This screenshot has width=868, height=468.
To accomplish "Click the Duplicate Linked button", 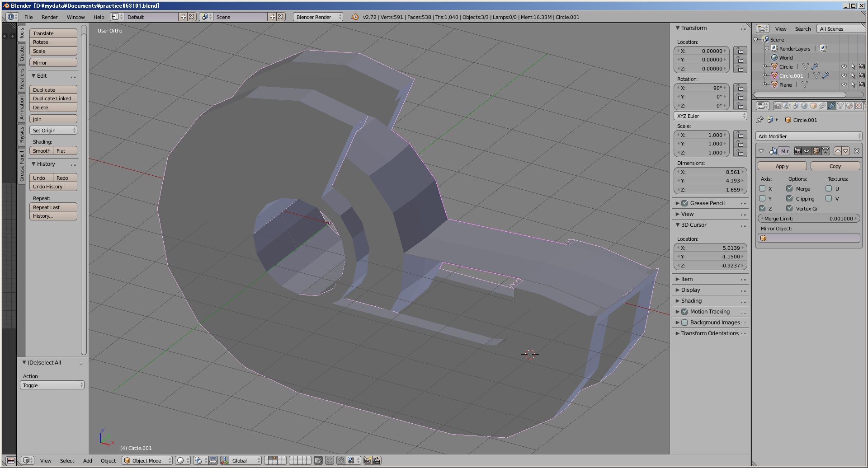I will pos(53,98).
